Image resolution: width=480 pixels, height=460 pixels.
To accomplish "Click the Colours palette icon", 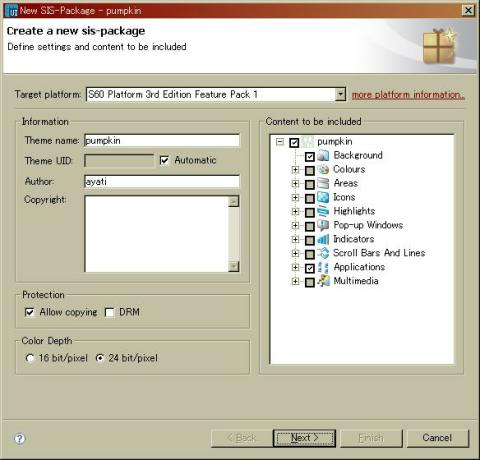I will pyautogui.click(x=323, y=170).
